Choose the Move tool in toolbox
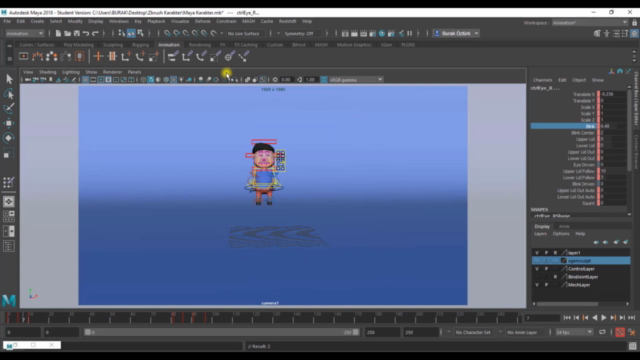Viewport: 640px width, 360px height. pos(9,123)
